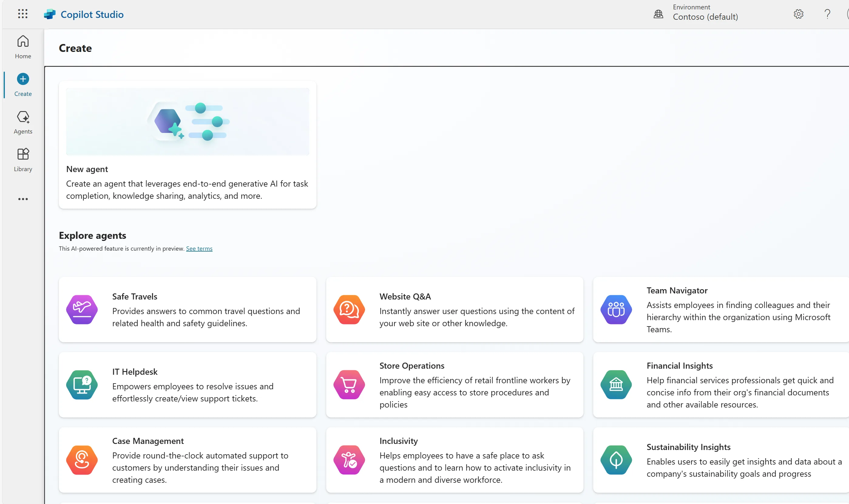Select the Create icon in the sidebar
The image size is (849, 504).
click(x=22, y=84)
